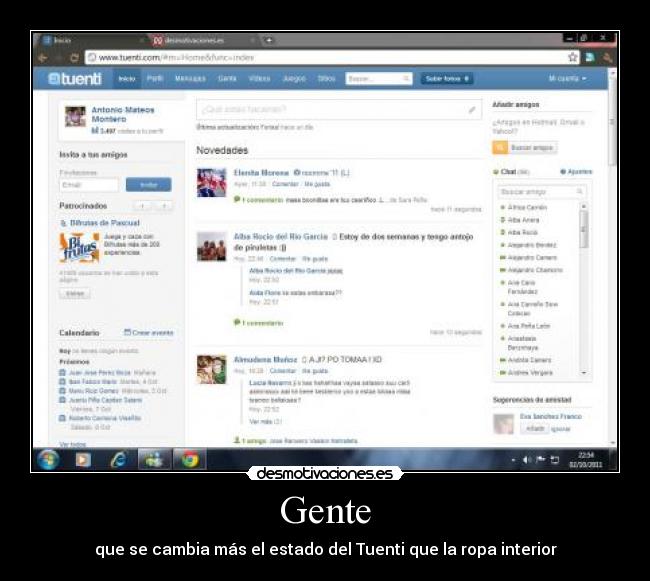Reload the page with the refresh icon
This screenshot has width=650, height=581.
coord(74,58)
